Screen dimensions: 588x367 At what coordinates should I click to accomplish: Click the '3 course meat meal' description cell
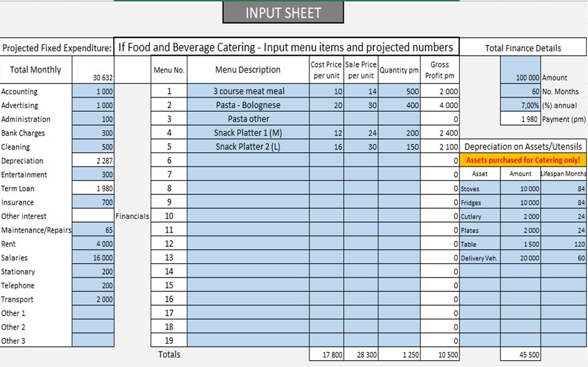tap(248, 91)
